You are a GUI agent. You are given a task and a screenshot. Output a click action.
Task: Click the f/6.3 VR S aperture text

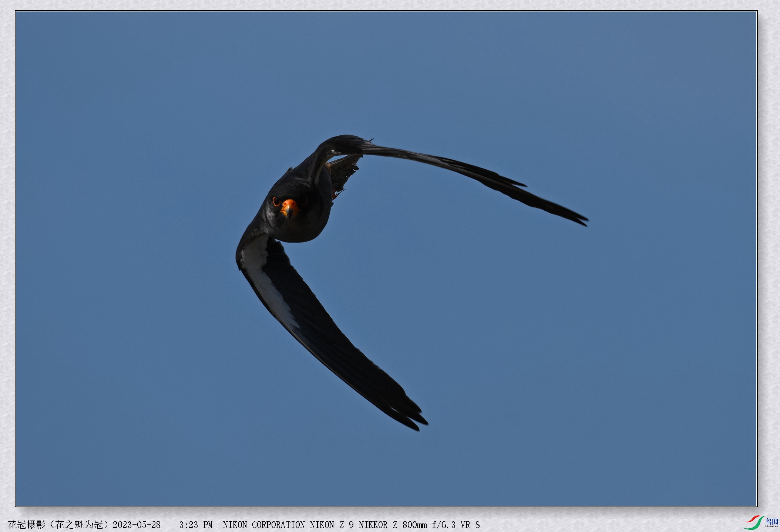point(455,525)
